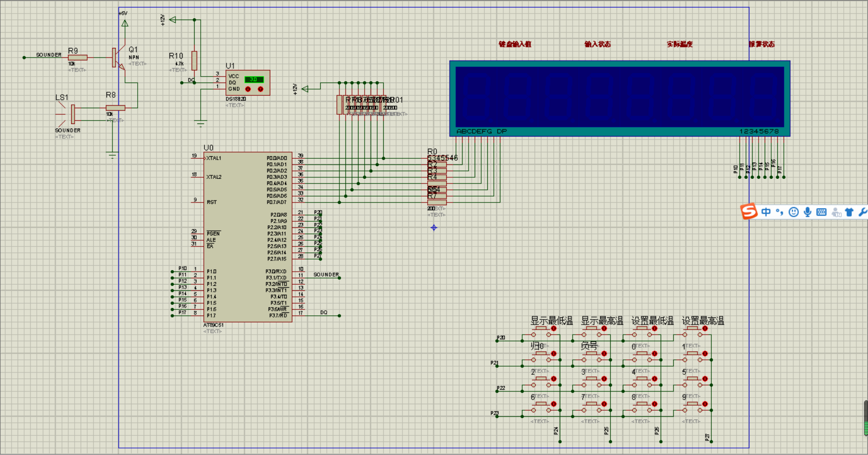Image resolution: width=868 pixels, height=455 pixels.
Task: Select the blue 8-digit display module
Action: coord(620,99)
